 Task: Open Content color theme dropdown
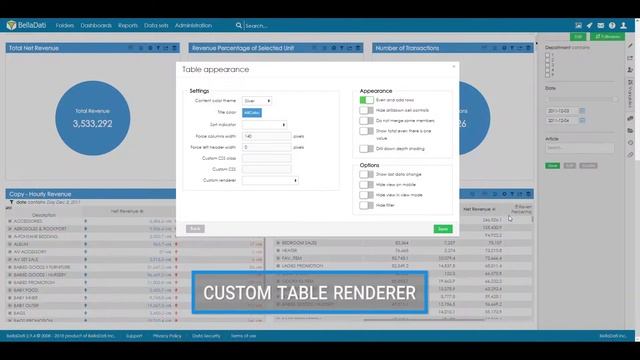[257, 101]
